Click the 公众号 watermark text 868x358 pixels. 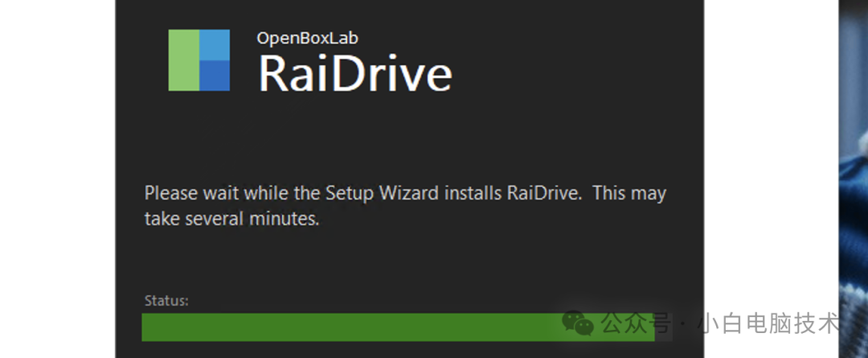click(636, 323)
